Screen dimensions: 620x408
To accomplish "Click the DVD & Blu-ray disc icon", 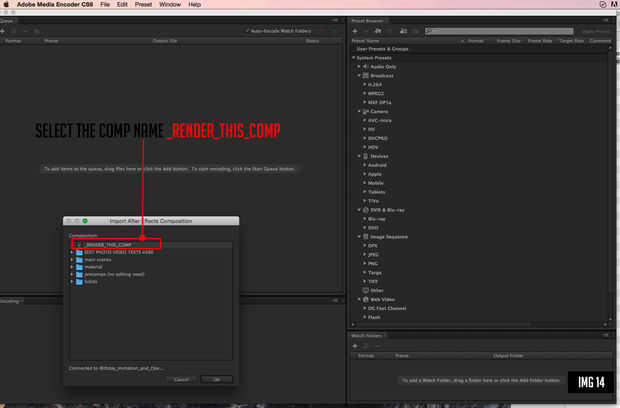I will [366, 210].
